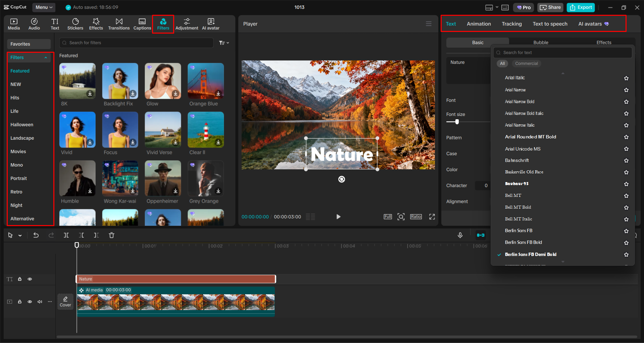Click the Export button
This screenshot has height=343, width=644.
tap(580, 7)
